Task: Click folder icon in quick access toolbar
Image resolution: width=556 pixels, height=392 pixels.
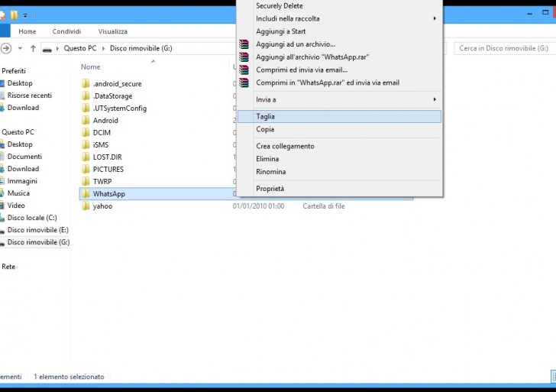Action: pos(14,15)
